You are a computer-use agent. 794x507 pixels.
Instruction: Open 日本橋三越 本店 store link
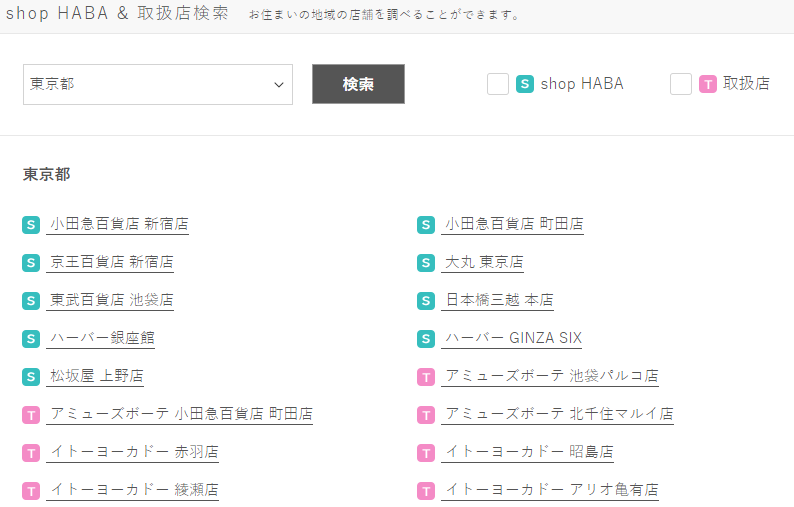click(x=497, y=300)
